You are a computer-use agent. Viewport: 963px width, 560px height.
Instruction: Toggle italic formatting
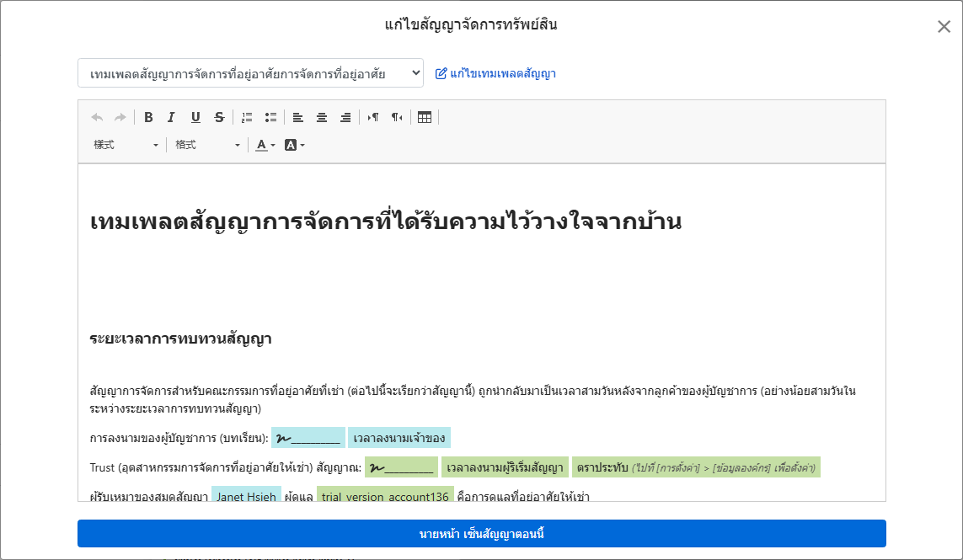(x=171, y=117)
